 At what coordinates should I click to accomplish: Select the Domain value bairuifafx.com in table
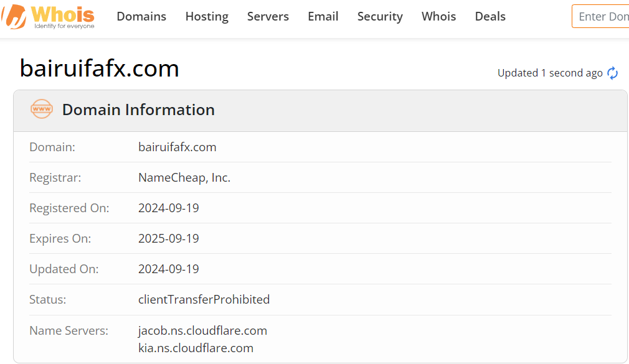point(177,147)
